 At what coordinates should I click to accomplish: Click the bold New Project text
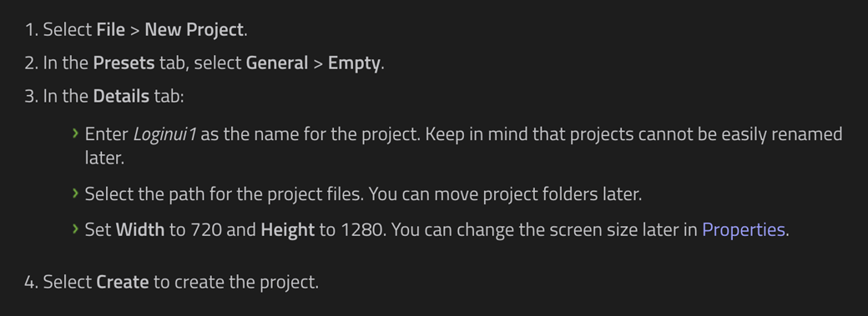tap(194, 30)
